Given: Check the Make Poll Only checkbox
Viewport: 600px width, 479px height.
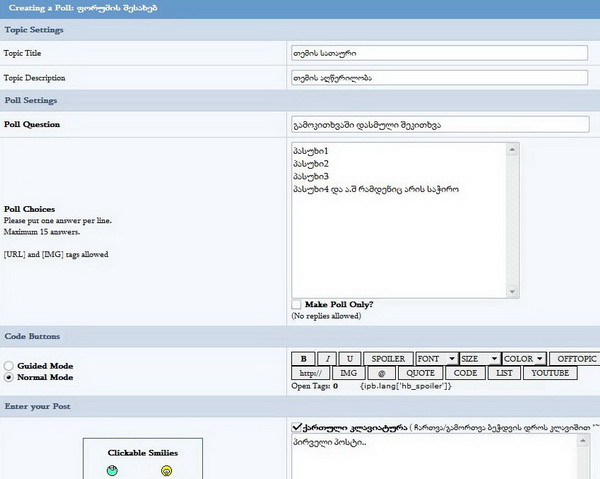Looking at the screenshot, I should pos(296,305).
